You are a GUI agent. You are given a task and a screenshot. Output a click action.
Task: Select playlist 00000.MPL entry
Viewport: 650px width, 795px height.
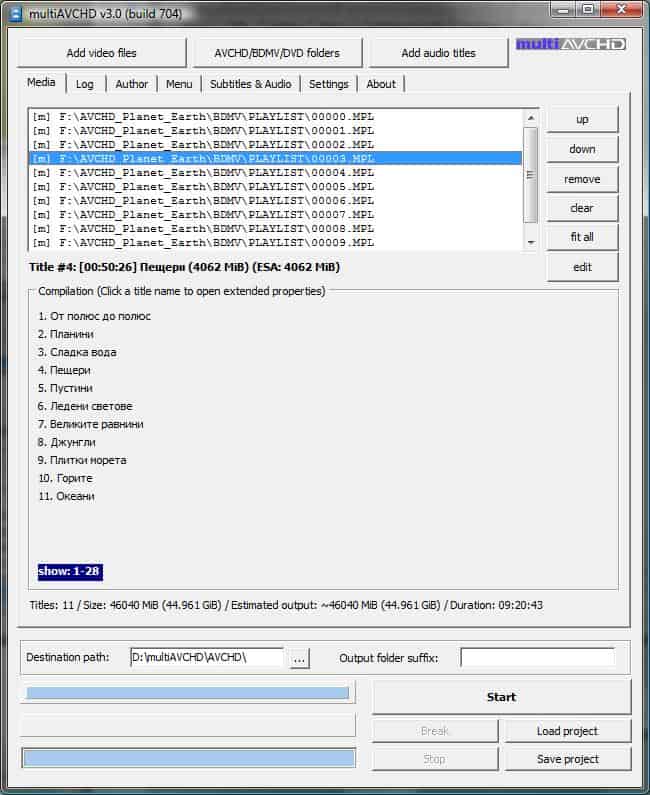[275, 117]
